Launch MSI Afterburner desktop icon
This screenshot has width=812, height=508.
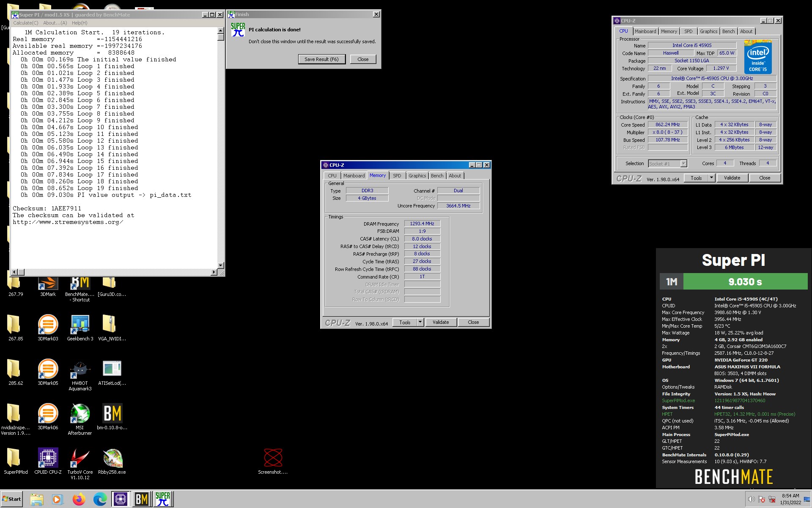coord(80,419)
